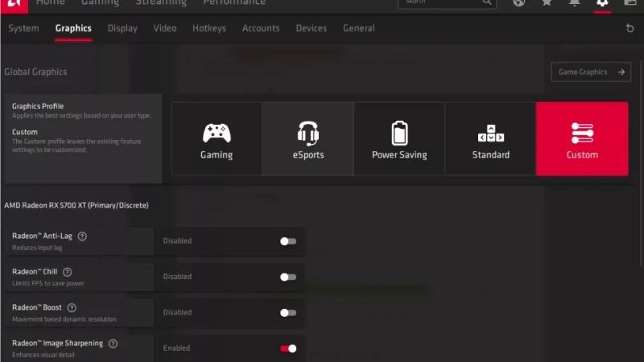
Task: Switch to the Video tab
Action: [165, 28]
